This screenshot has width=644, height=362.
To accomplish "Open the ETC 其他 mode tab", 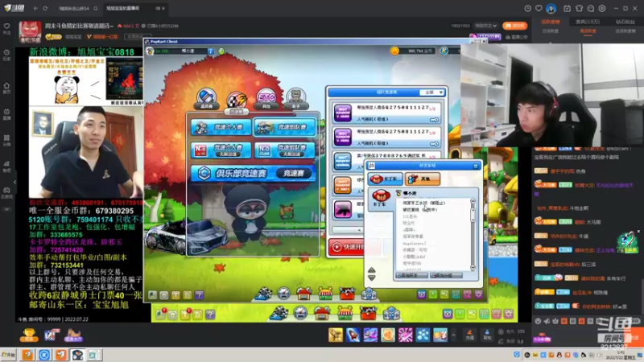I will click(266, 99).
